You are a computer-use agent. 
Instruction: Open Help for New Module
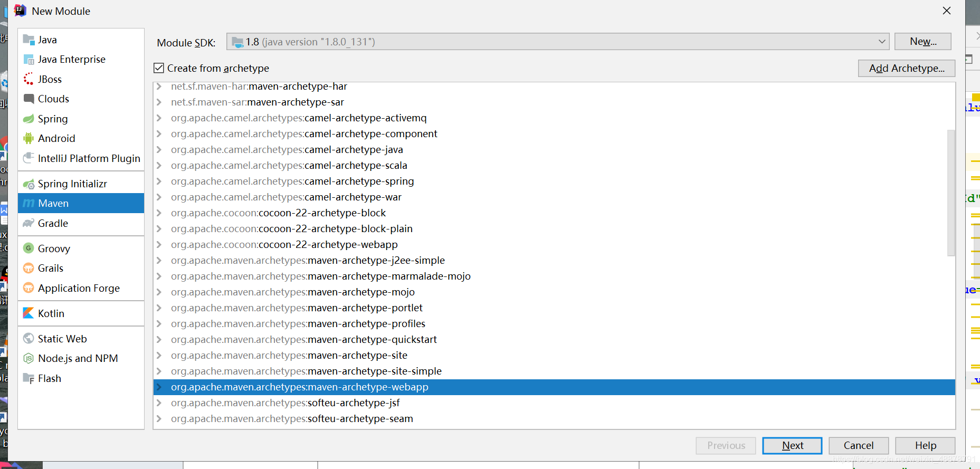pyautogui.click(x=925, y=446)
